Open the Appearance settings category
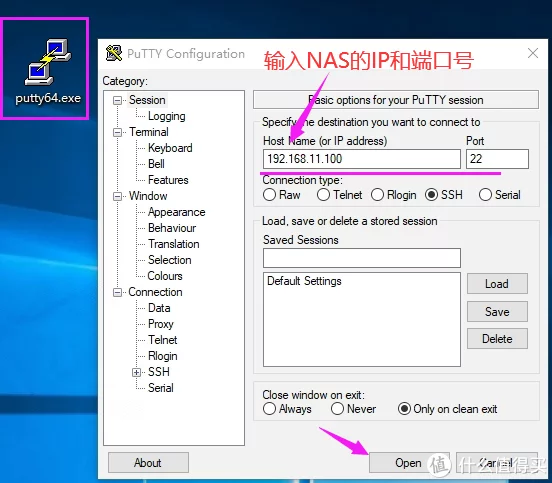The width and height of the screenshot is (552, 483). [176, 212]
